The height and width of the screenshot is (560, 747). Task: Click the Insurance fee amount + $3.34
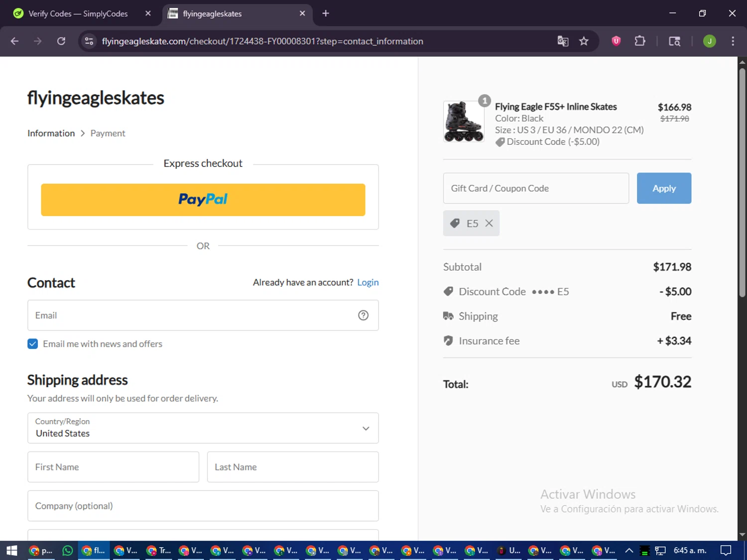click(x=674, y=341)
